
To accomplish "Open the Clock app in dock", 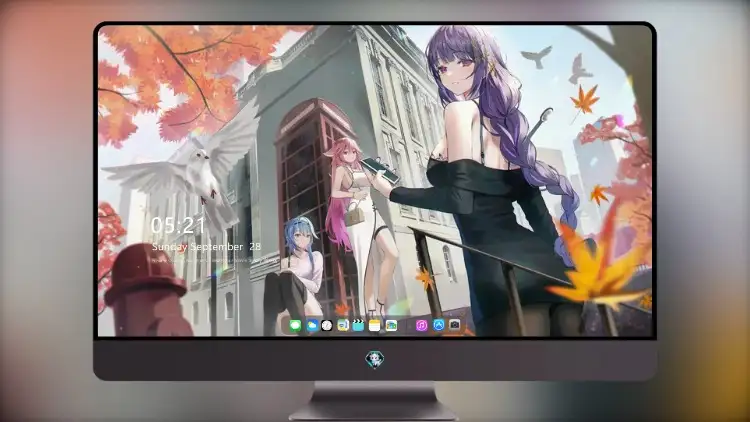I will (327, 326).
